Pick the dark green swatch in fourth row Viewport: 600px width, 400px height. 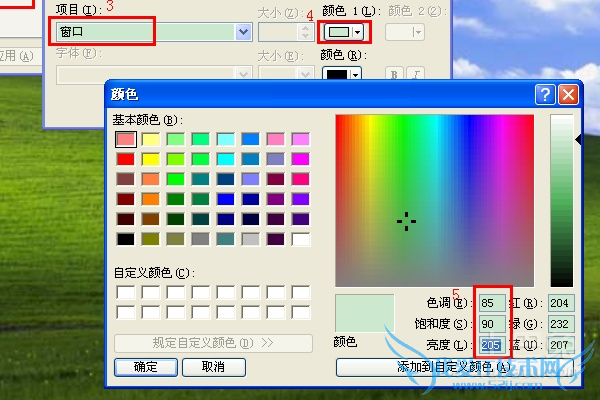point(176,199)
